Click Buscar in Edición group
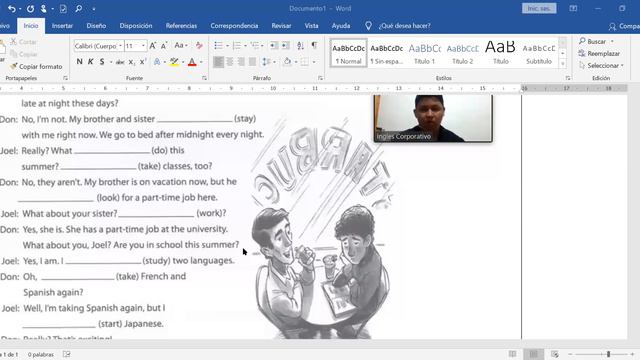 pos(596,42)
